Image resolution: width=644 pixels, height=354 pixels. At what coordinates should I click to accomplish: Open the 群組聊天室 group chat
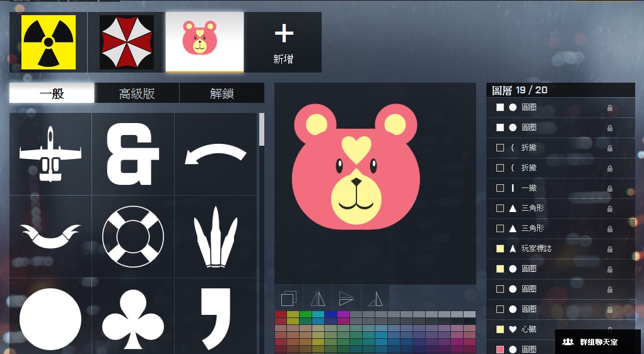pyautogui.click(x=597, y=341)
